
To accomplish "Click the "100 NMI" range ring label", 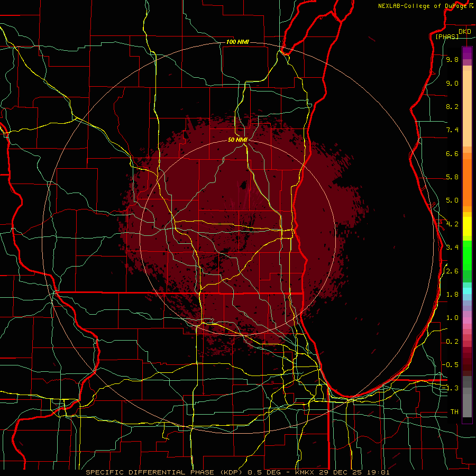I will tap(237, 42).
